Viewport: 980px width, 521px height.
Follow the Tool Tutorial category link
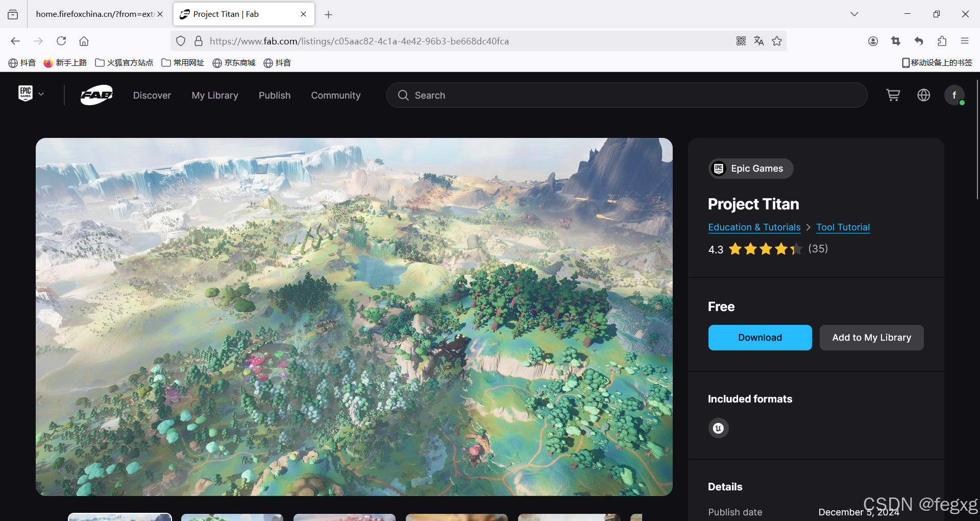(x=843, y=227)
